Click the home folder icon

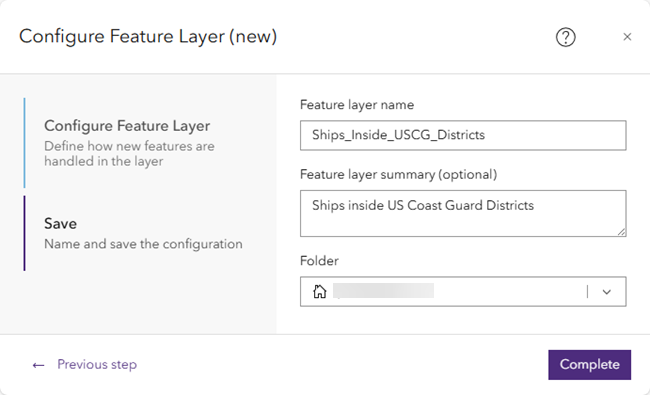pos(320,291)
